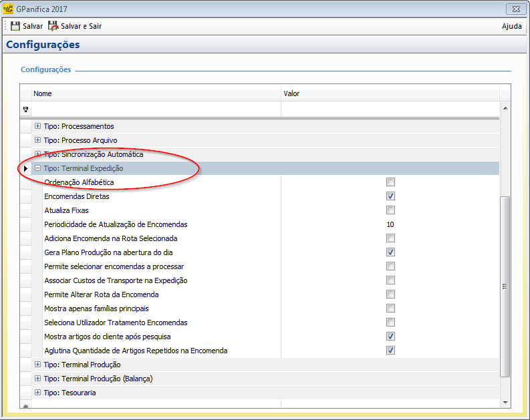Select the Periodicidade de Atualização value 10
Screen dimensions: 530x420
tap(390, 224)
